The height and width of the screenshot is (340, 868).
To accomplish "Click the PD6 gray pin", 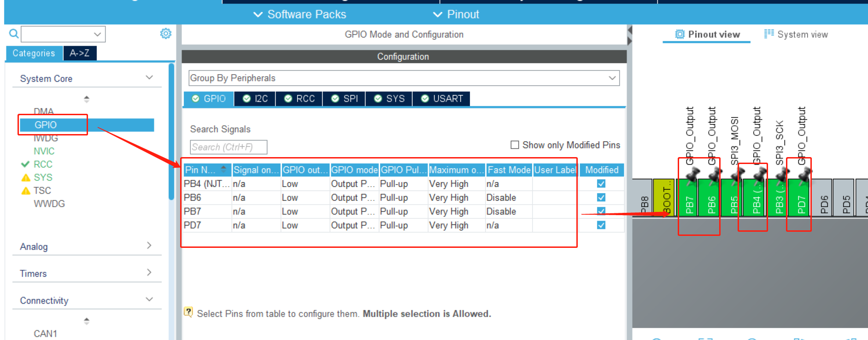I will pos(823,198).
